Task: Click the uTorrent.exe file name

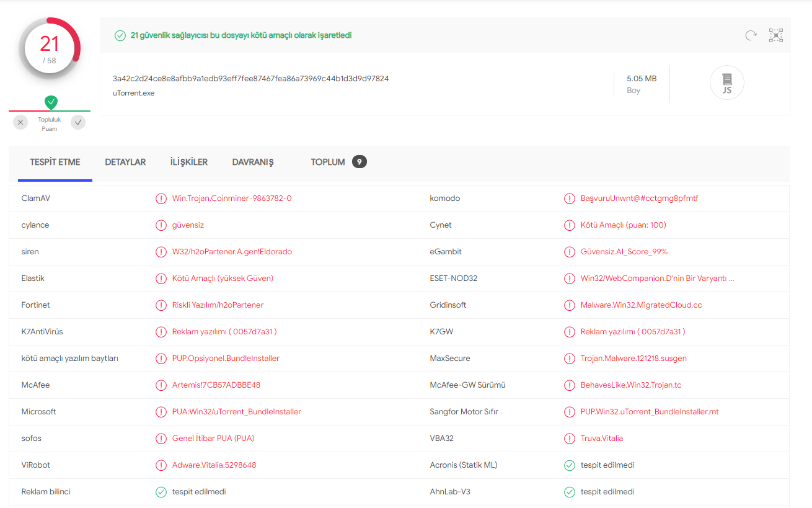Action: pos(133,93)
